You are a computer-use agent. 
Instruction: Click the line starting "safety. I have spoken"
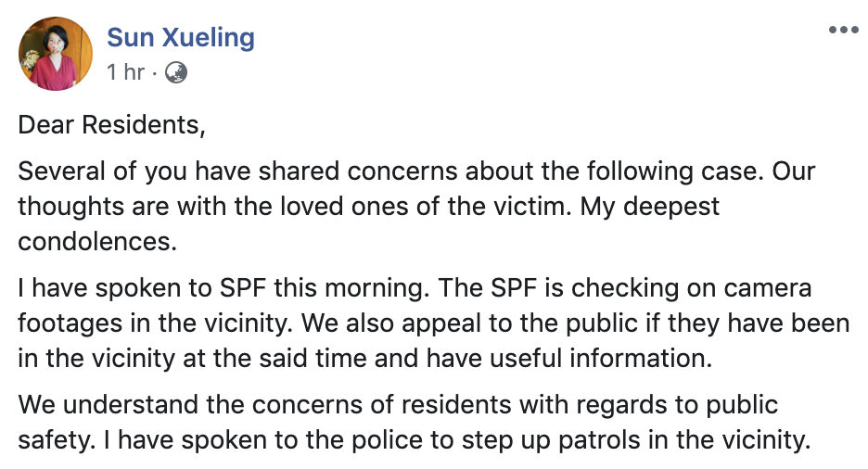[x=414, y=440]
